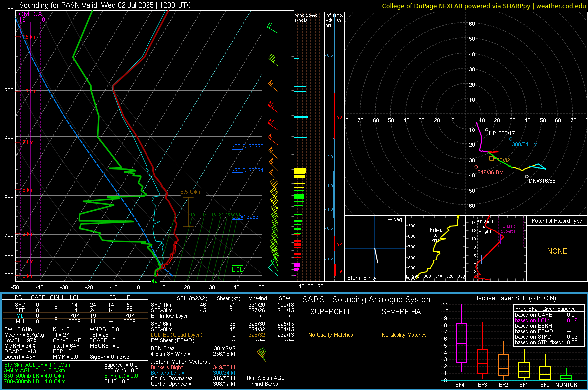
Task: Click the SEVERE HAIL column header
Action: (404, 312)
